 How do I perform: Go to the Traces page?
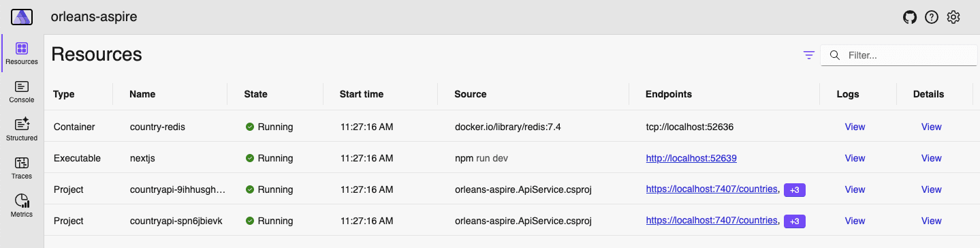(22, 168)
